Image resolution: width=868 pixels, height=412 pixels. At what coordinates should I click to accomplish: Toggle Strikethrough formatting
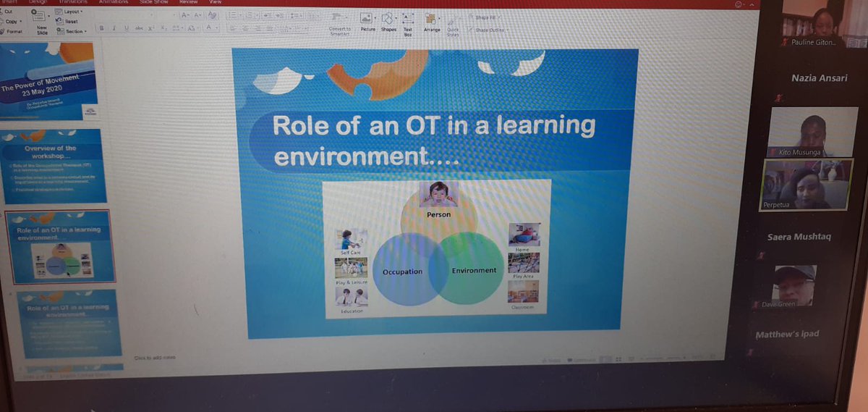coord(139,28)
